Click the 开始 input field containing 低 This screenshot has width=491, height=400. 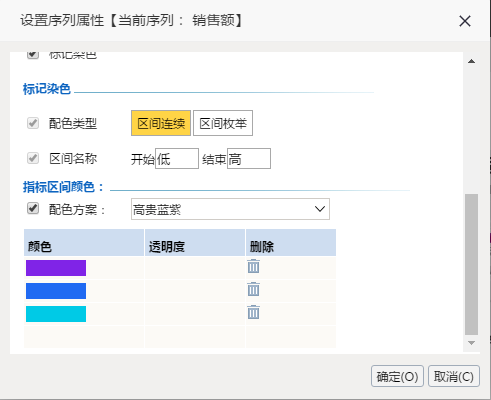(x=177, y=159)
